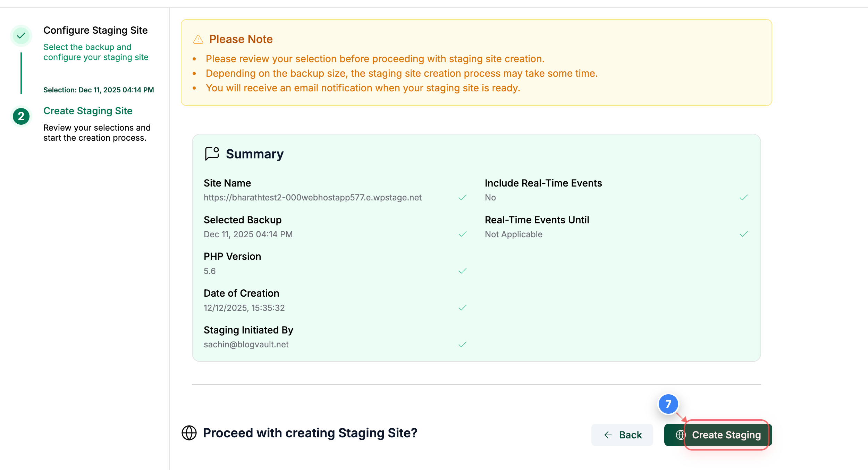This screenshot has width=868, height=470.
Task: Click the checkmark beside Site Name
Action: pyautogui.click(x=463, y=197)
